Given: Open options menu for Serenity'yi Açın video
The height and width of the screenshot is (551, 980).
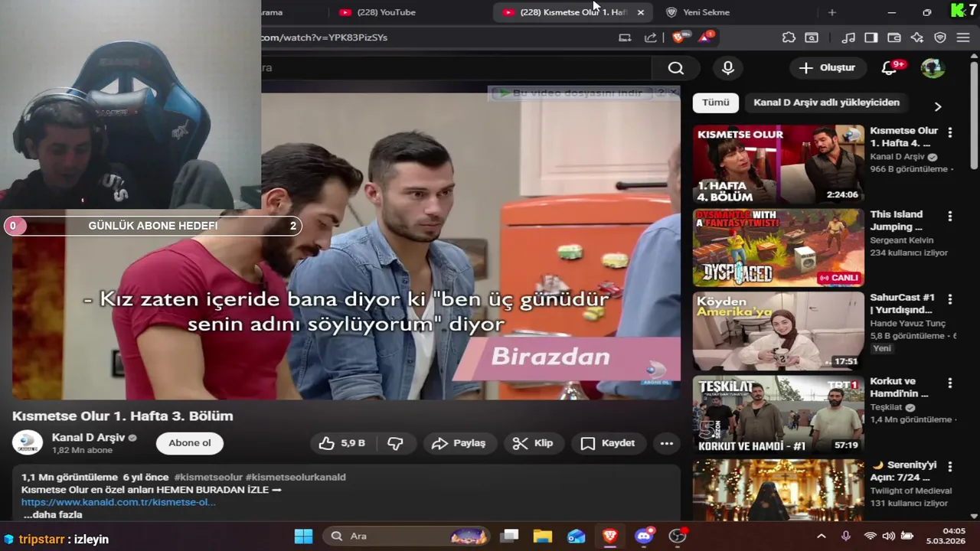Looking at the screenshot, I should [950, 466].
